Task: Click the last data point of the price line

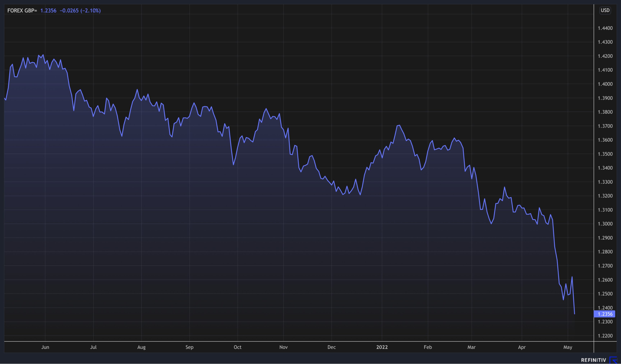Action: [x=574, y=314]
